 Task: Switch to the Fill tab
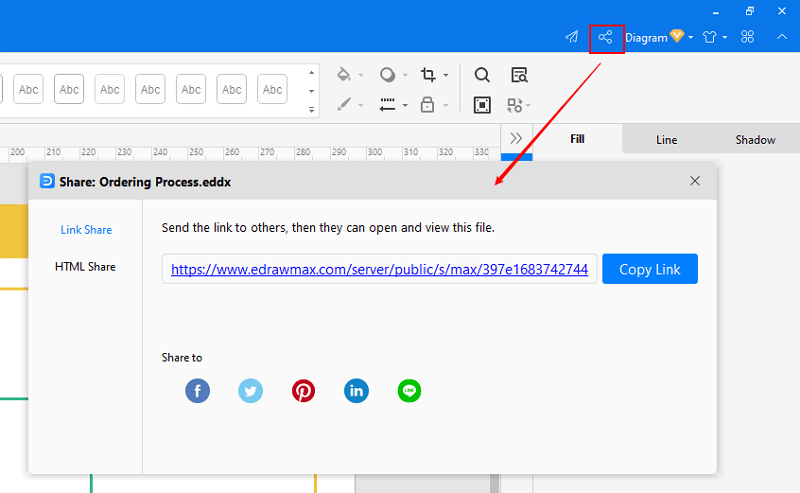click(x=577, y=139)
